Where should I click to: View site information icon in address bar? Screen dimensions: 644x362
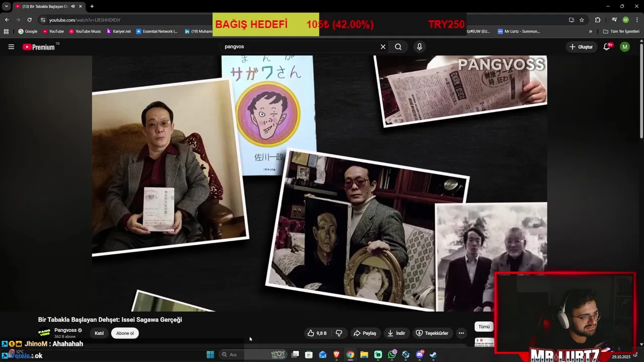click(43, 20)
